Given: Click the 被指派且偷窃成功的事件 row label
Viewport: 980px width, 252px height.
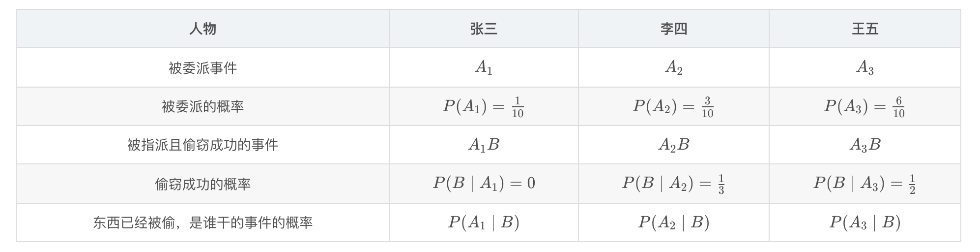Looking at the screenshot, I should click(202, 145).
